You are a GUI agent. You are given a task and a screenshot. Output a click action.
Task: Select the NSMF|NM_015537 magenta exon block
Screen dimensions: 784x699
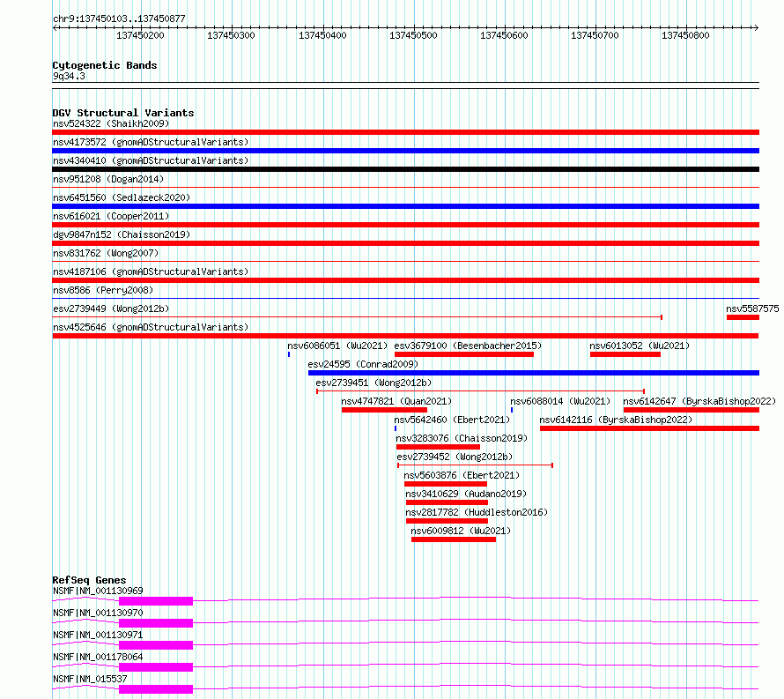(x=156, y=689)
